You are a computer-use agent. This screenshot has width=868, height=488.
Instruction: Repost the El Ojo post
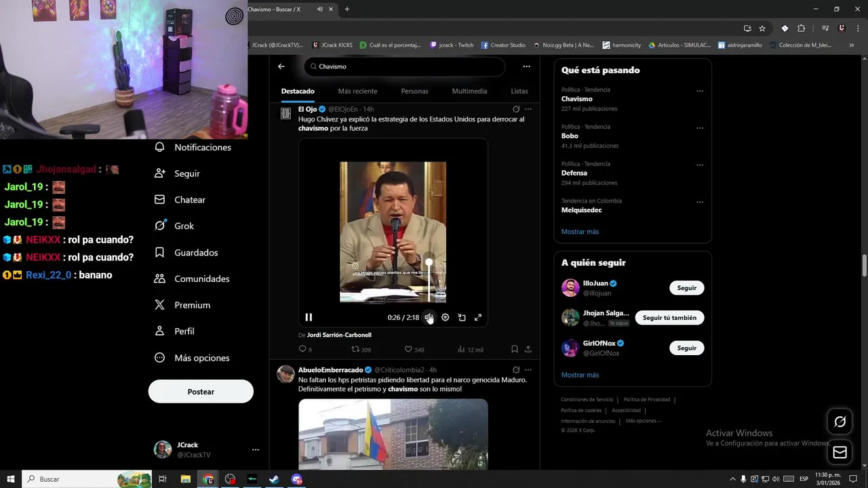[361, 350]
